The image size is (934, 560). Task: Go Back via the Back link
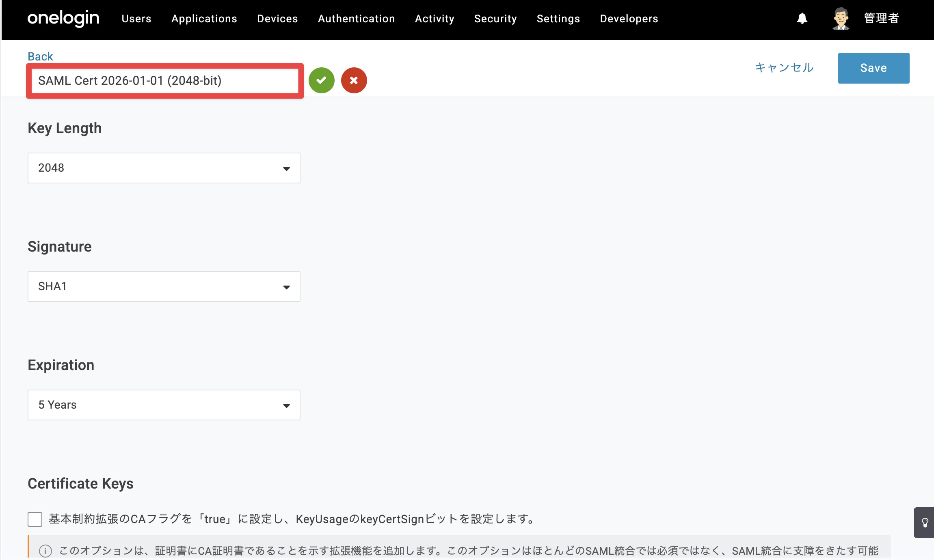(x=40, y=56)
